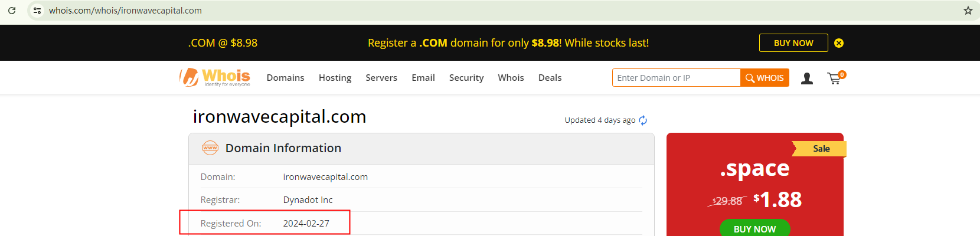Open the Servers menu
Image resolution: width=980 pixels, height=236 pixels.
pos(381,78)
